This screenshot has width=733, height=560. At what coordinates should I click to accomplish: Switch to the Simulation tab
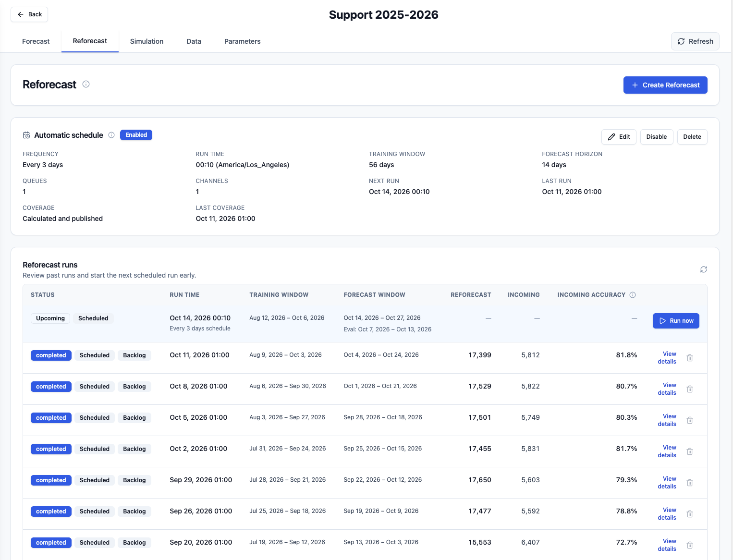147,41
